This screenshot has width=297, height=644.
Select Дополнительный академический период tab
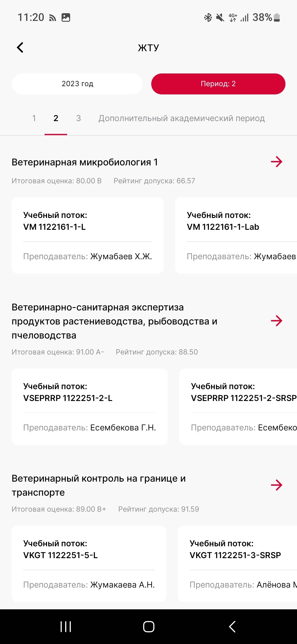tap(182, 118)
